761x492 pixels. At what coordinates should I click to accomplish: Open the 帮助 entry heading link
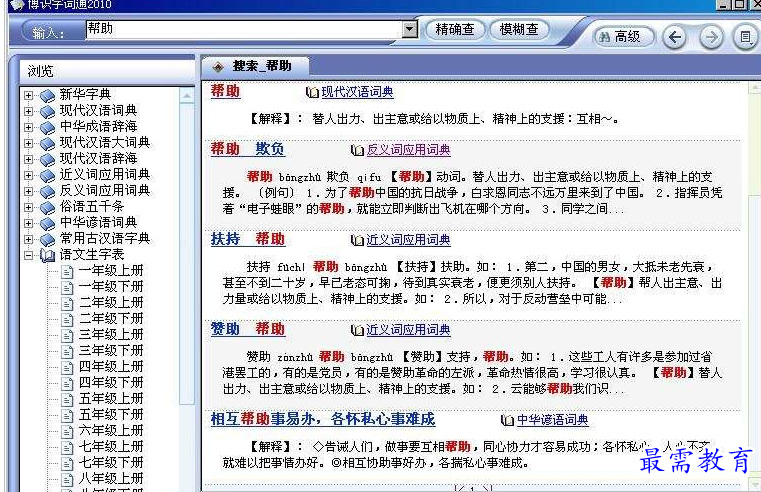[x=225, y=91]
